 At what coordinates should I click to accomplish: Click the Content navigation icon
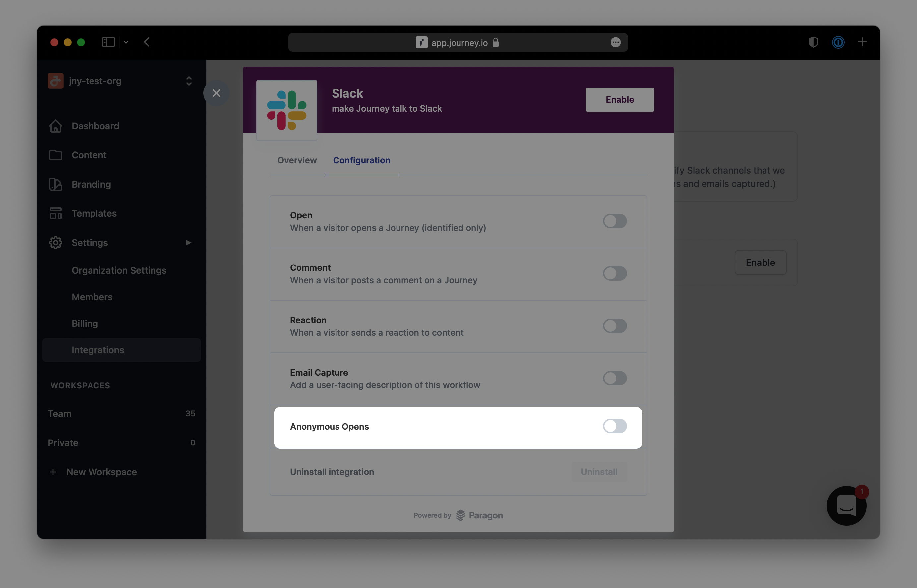coord(55,154)
